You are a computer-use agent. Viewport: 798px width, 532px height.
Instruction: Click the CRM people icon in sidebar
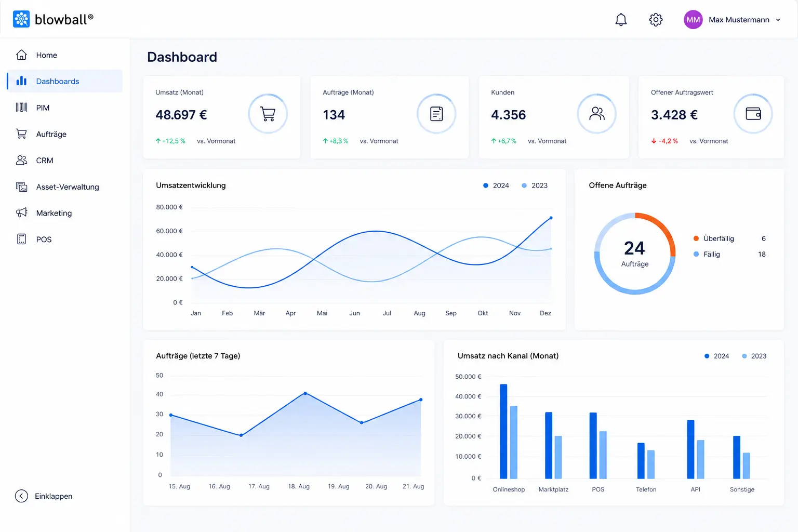[21, 160]
